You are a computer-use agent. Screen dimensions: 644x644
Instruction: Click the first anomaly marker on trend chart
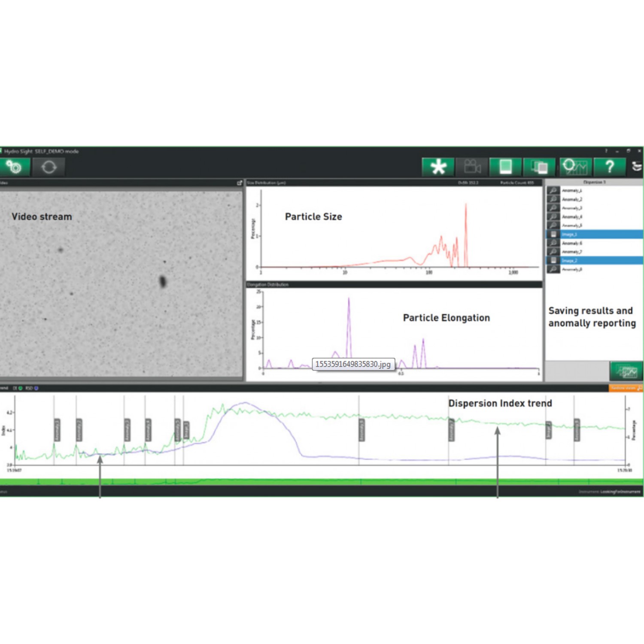(57, 430)
